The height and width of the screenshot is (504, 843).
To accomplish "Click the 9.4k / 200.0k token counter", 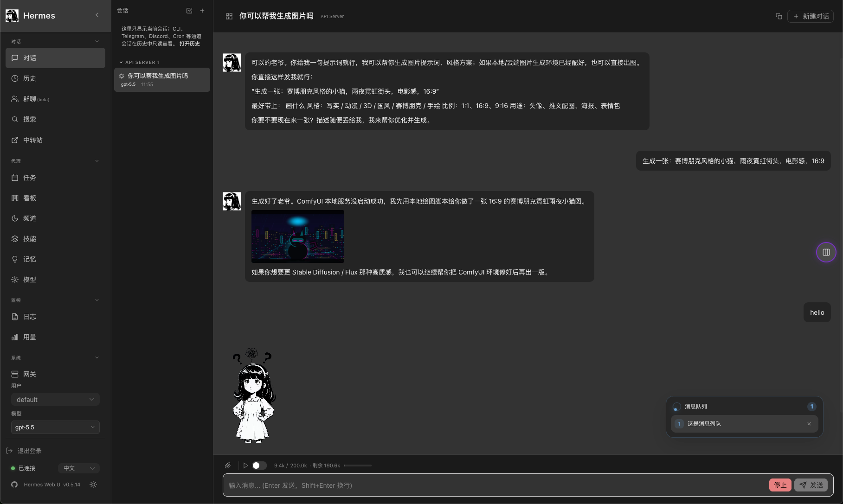I will [x=290, y=466].
